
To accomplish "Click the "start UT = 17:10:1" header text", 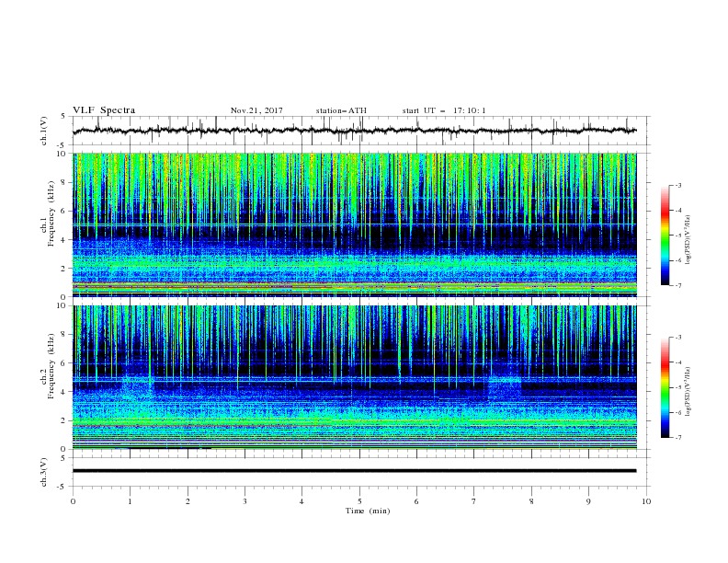I will coord(444,110).
